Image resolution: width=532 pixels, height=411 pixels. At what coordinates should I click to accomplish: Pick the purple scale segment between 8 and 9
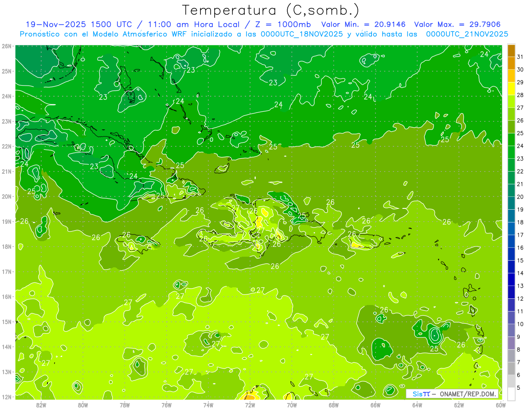(x=511, y=343)
